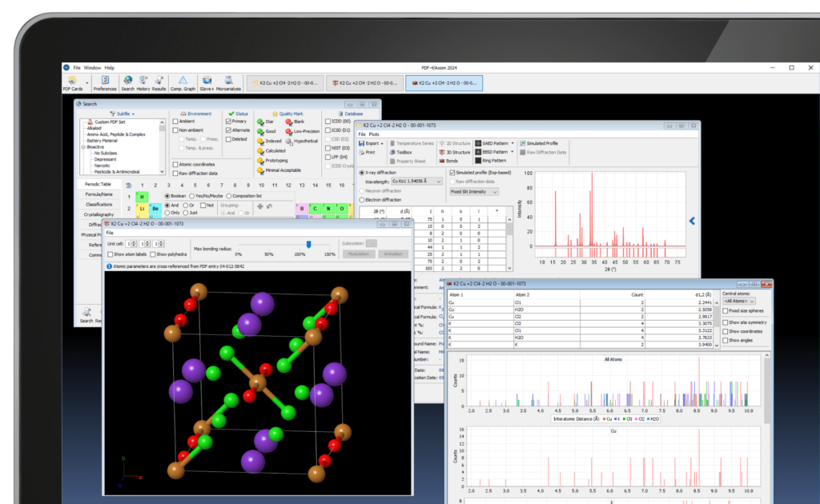Viewport: 820px width, 504px height.
Task: Open the Comp. Graph tool
Action: [183, 82]
